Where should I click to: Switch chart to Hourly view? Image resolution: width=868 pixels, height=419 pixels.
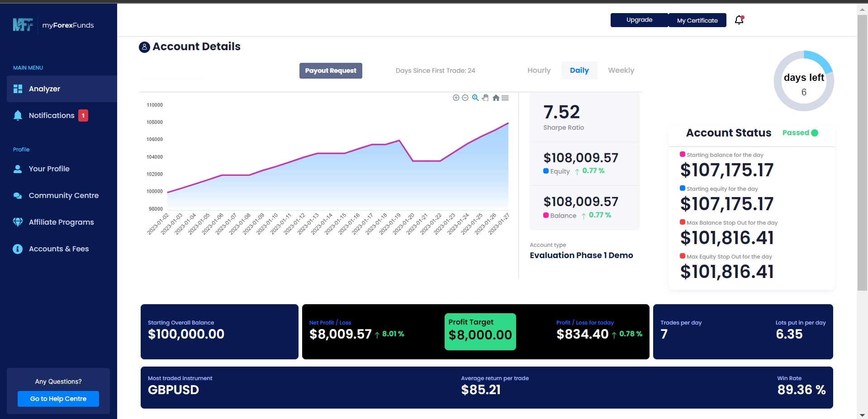[x=539, y=71]
